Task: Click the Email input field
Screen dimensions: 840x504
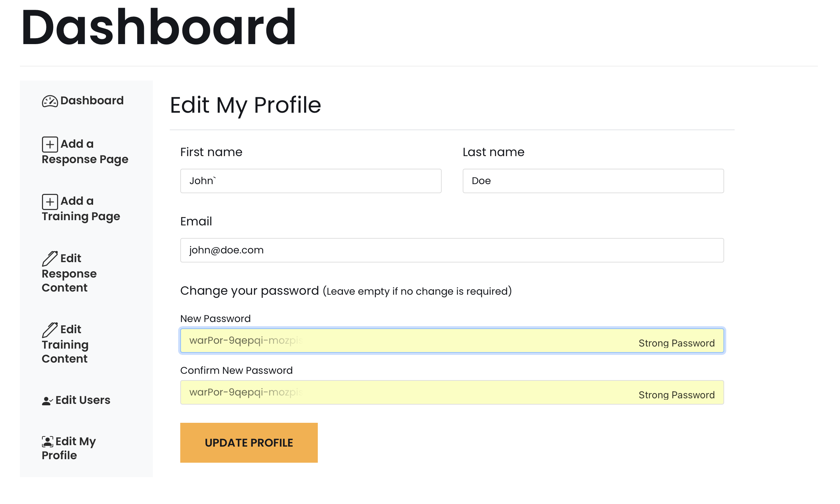Action: (452, 250)
